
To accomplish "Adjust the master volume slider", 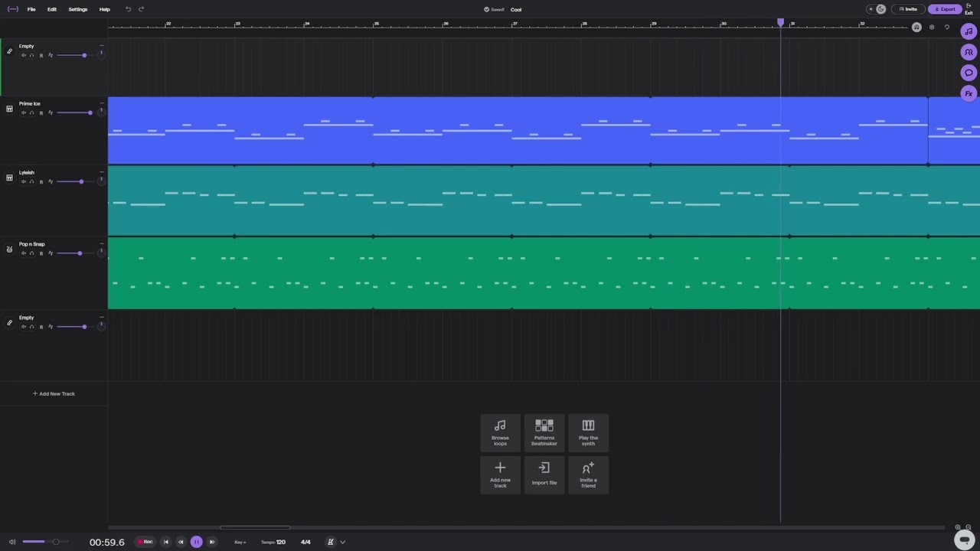I will click(x=45, y=542).
